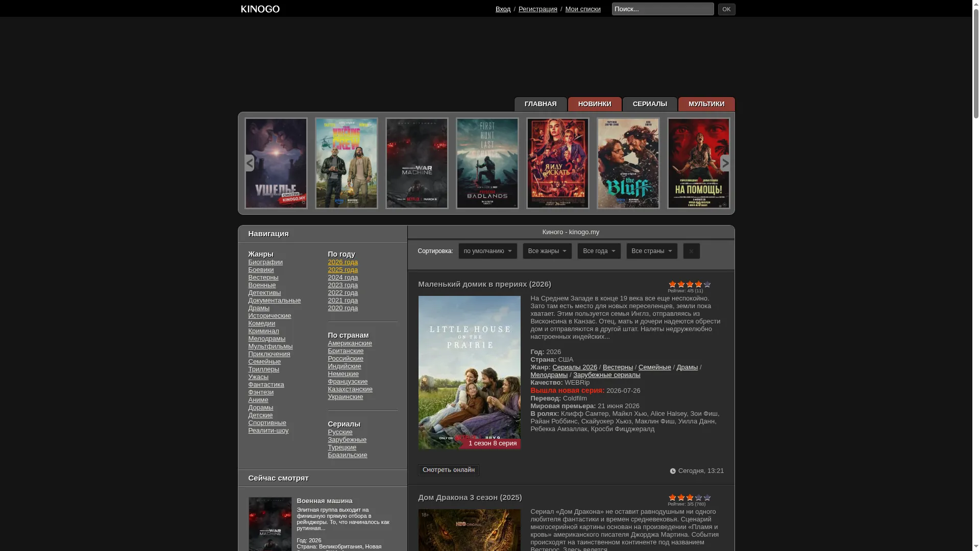Expand the 'Все жанры' genre filter
980x551 pixels.
pos(547,251)
